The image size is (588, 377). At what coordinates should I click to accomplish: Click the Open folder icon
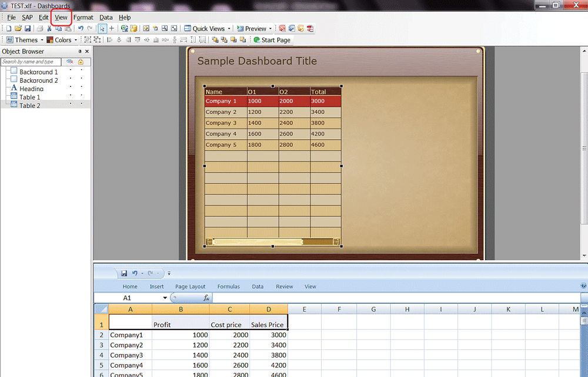(x=18, y=29)
